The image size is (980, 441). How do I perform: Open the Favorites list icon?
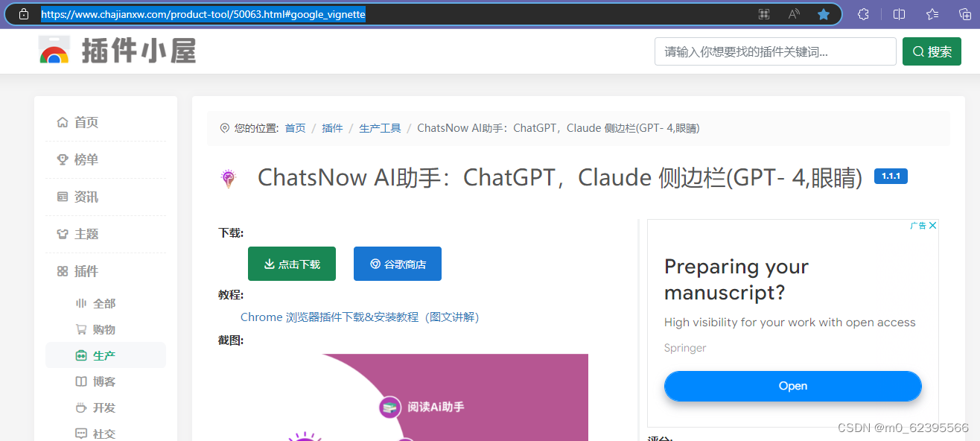(x=932, y=14)
